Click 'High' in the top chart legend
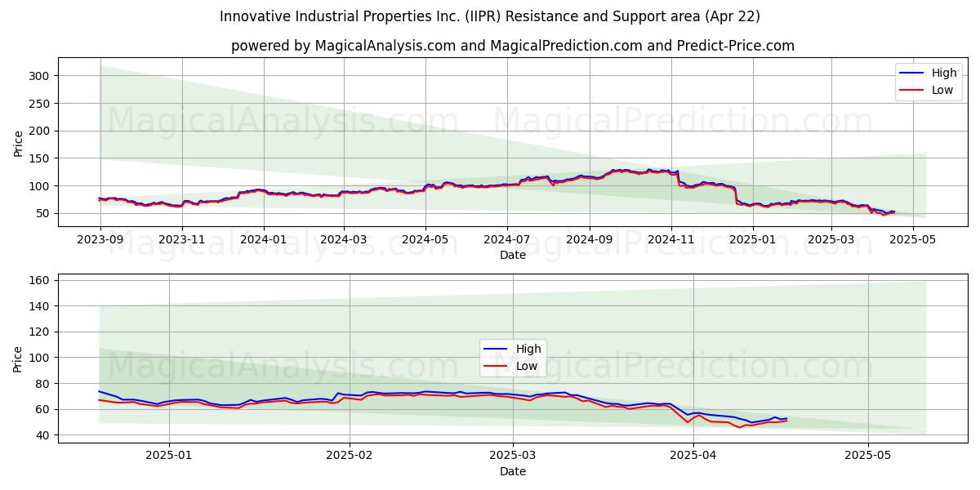 click(x=944, y=73)
